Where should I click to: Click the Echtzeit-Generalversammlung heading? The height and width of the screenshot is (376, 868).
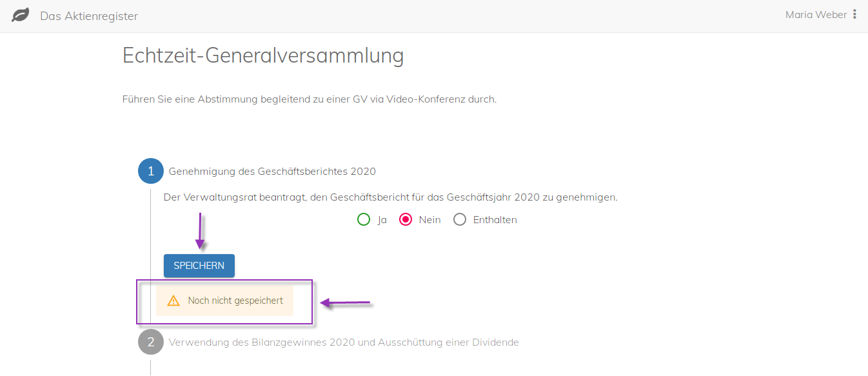pyautogui.click(x=263, y=56)
